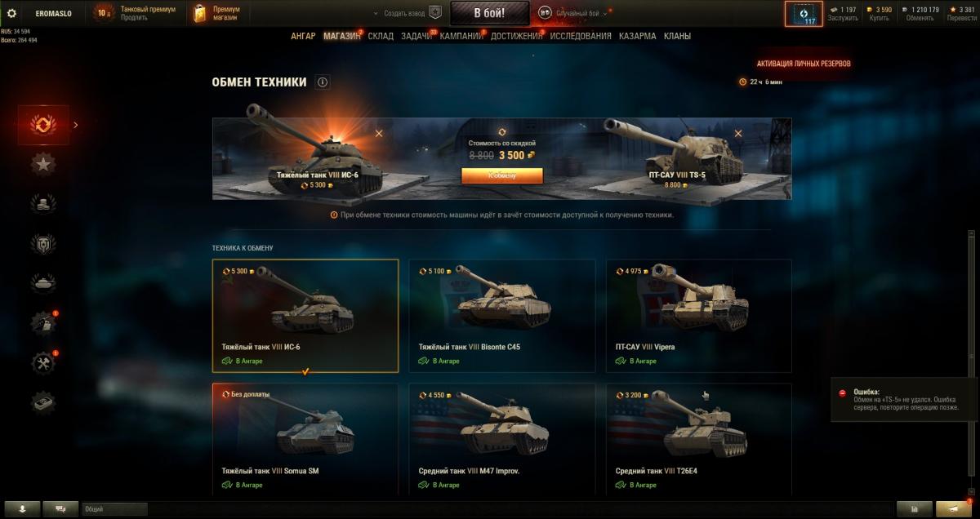The width and height of the screenshot is (980, 519).
Task: Open settings gear menu icon
Action: [11, 13]
